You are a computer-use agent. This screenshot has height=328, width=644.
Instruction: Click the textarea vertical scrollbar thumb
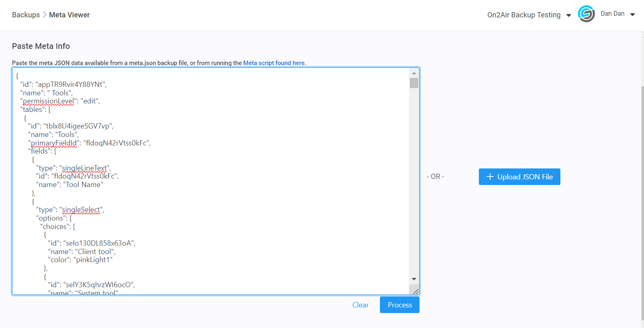414,83
